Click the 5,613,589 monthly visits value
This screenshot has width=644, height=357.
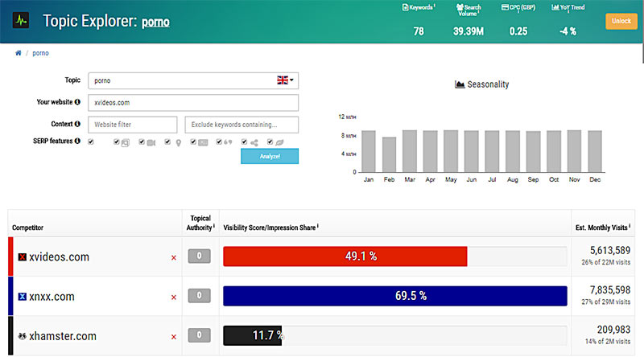(610, 250)
